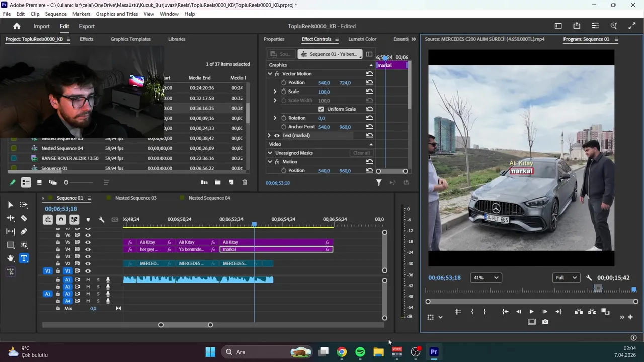
Task: Switch to the Export workspace
Action: click(87, 26)
